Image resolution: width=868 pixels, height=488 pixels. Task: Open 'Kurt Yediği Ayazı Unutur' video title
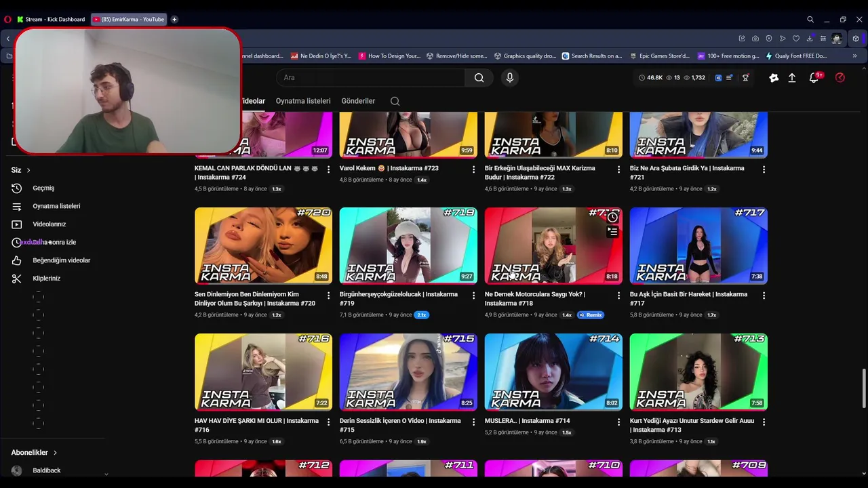[x=692, y=425]
